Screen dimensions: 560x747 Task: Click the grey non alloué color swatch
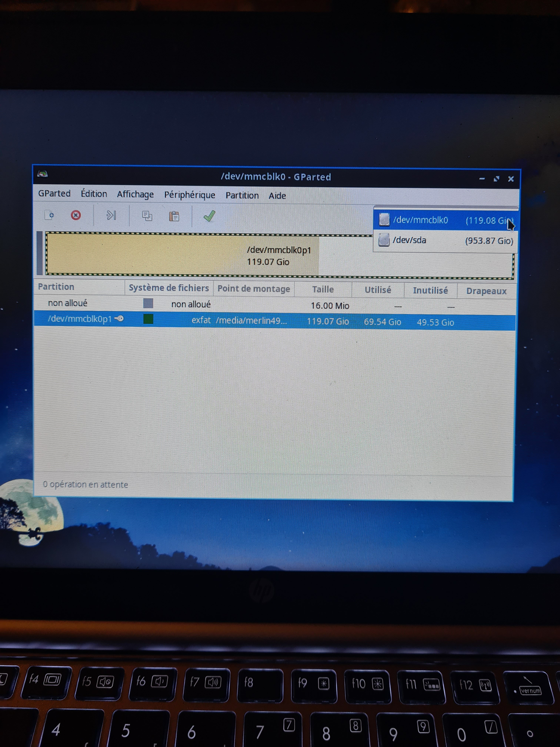click(x=148, y=303)
